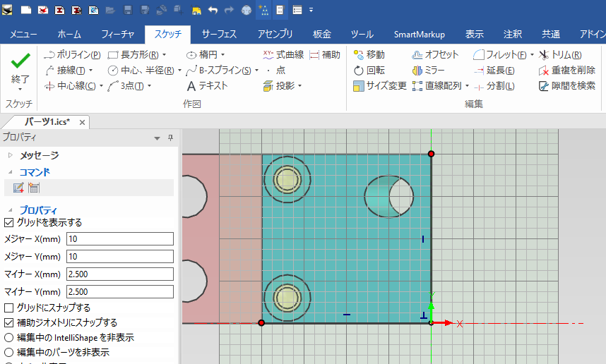
Task: Switch to the サーフェス ribbon tab
Action: click(x=219, y=34)
